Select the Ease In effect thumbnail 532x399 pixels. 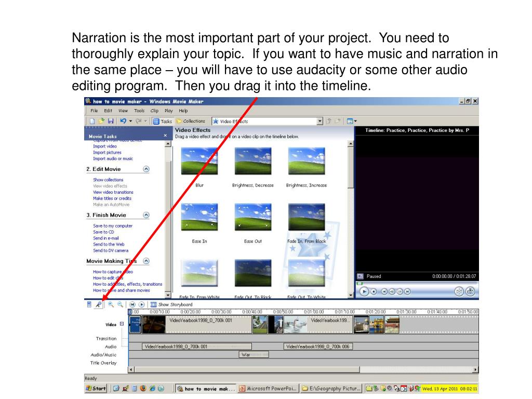(x=199, y=217)
